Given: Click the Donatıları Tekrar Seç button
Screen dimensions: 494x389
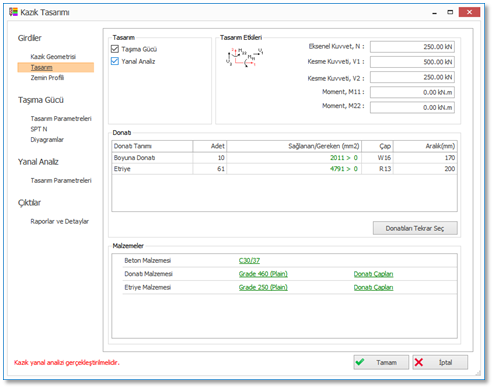Looking at the screenshot, I should [415, 228].
